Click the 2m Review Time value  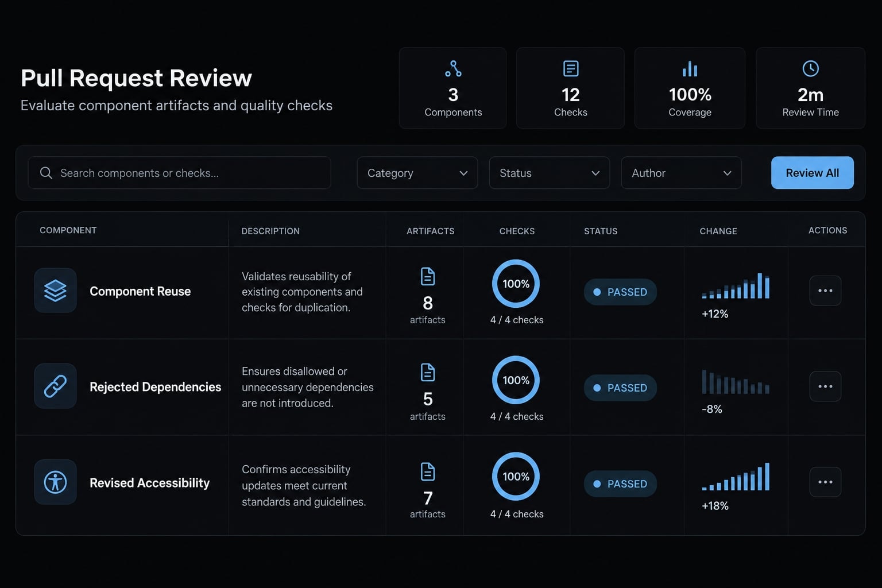810,95
